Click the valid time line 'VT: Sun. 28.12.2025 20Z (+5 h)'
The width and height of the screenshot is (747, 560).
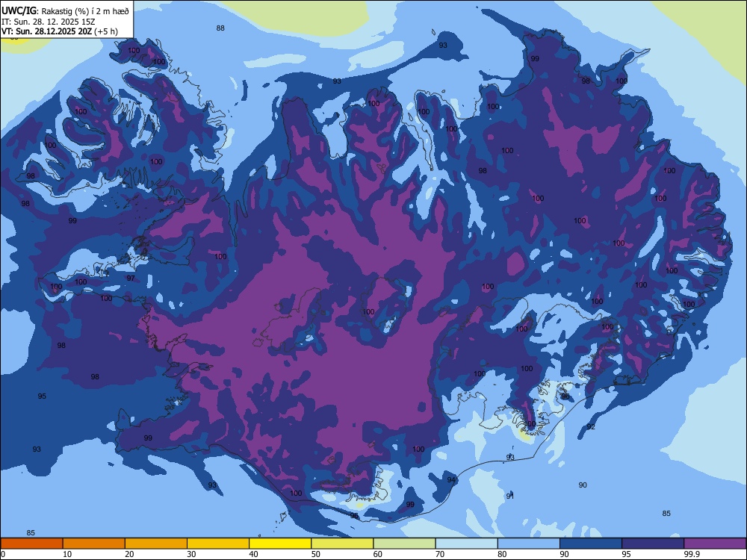60,31
